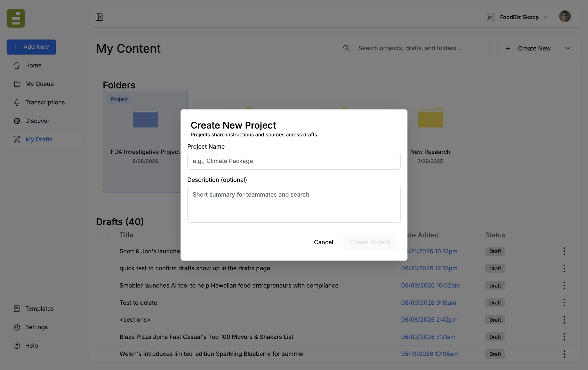This screenshot has height=370, width=588.
Task: Click date 06/03/2026 7:21am
Action: [x=428, y=337]
